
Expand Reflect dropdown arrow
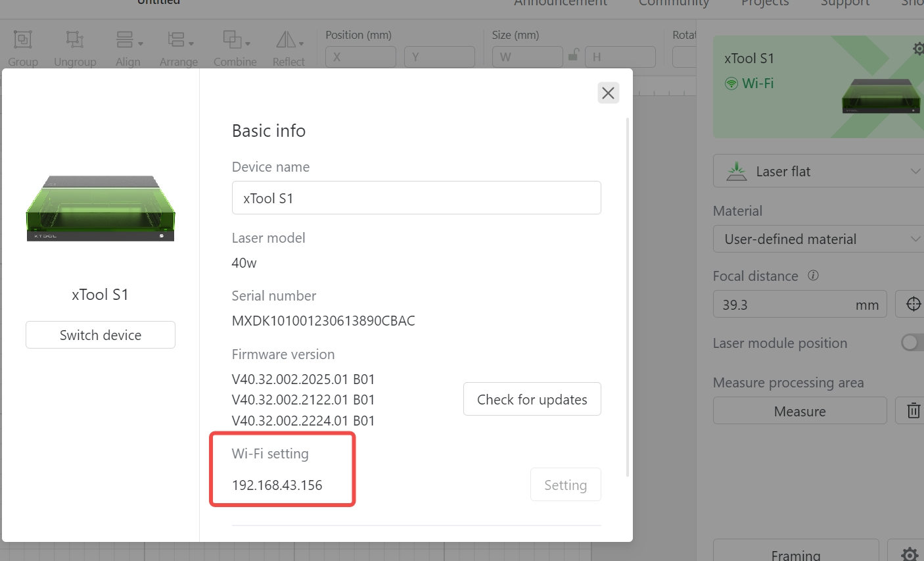[x=301, y=43]
